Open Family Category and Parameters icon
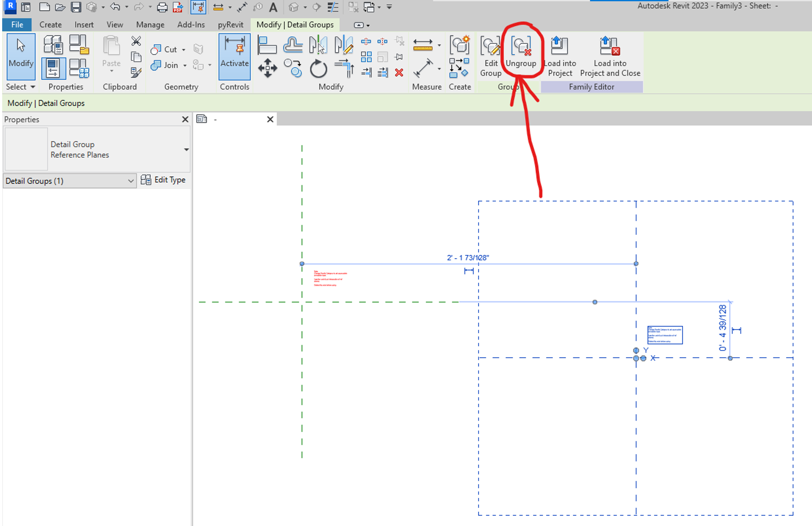 coord(79,45)
